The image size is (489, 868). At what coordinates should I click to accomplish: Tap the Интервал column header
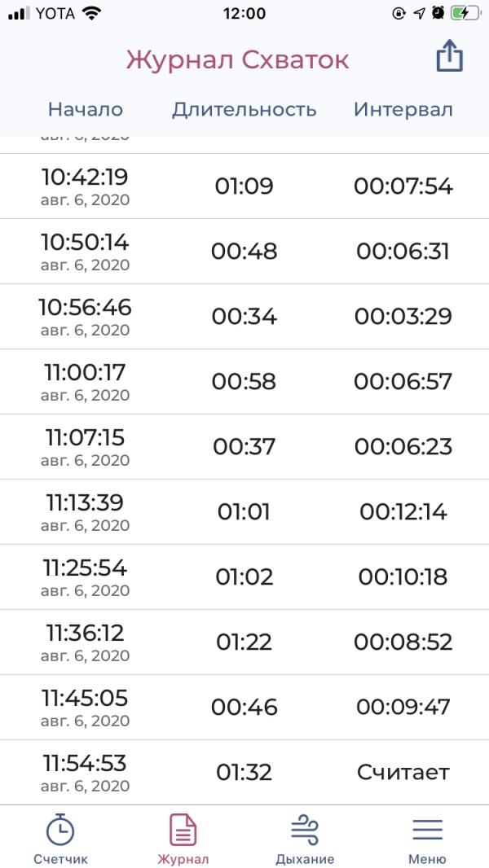pyautogui.click(x=403, y=110)
